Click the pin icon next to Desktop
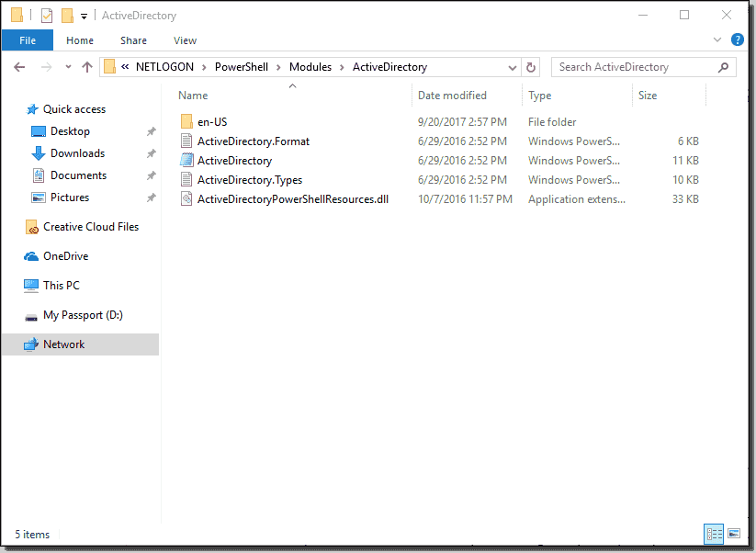756x553 pixels. (152, 131)
